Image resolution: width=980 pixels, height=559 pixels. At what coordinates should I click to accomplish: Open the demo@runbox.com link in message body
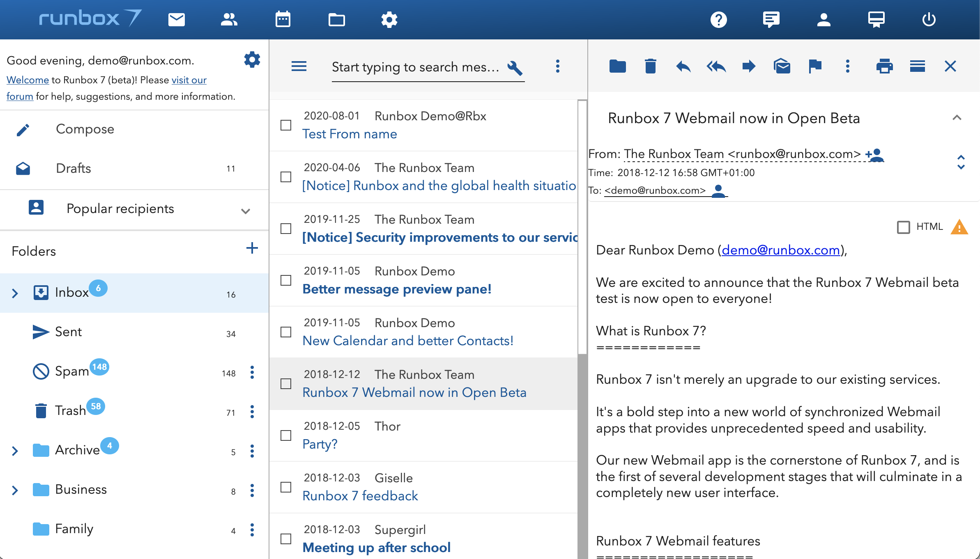coord(780,250)
